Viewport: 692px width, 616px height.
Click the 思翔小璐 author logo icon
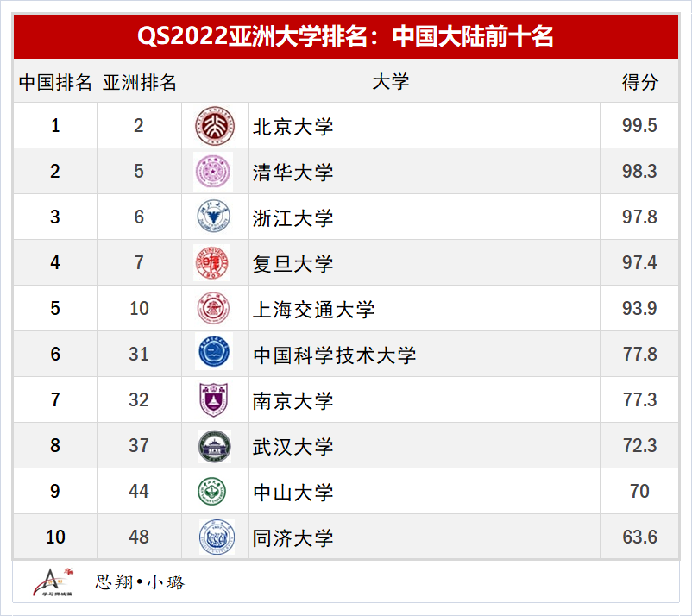point(53,582)
